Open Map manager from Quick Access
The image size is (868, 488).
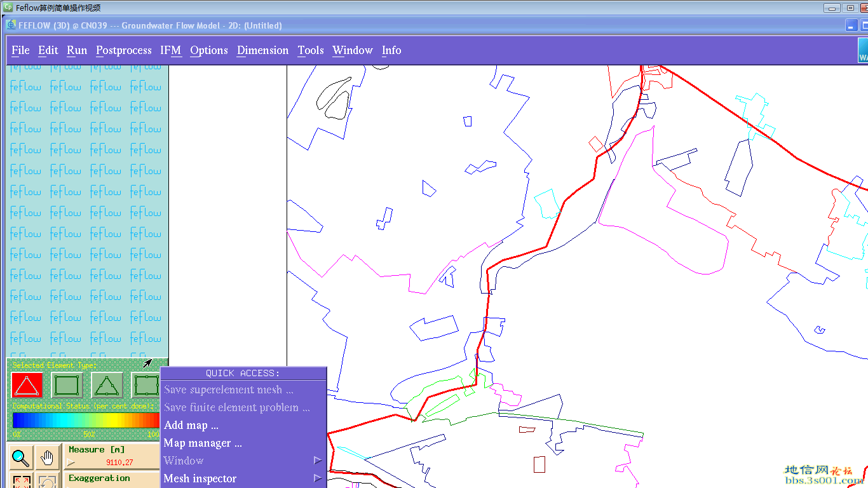pos(243,443)
